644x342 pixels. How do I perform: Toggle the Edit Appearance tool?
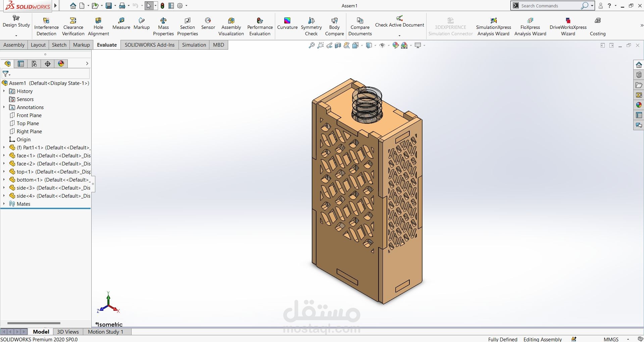pos(395,45)
